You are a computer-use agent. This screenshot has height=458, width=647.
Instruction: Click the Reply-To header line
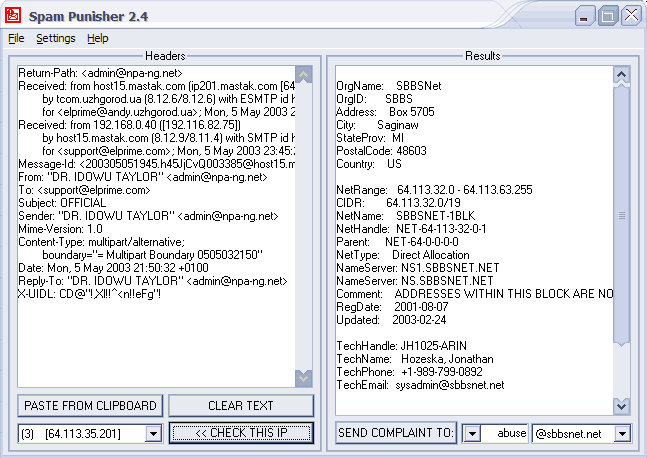pos(153,281)
